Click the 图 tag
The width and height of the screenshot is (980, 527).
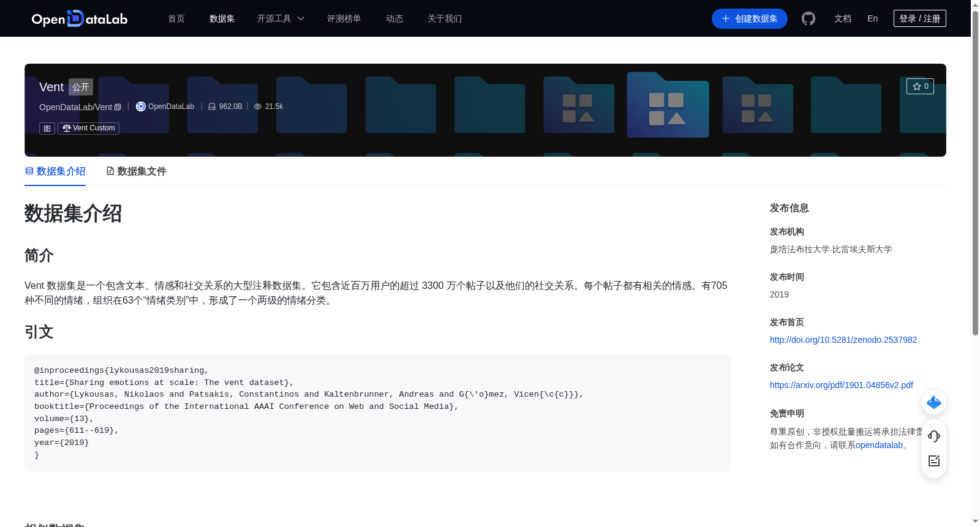coord(47,128)
